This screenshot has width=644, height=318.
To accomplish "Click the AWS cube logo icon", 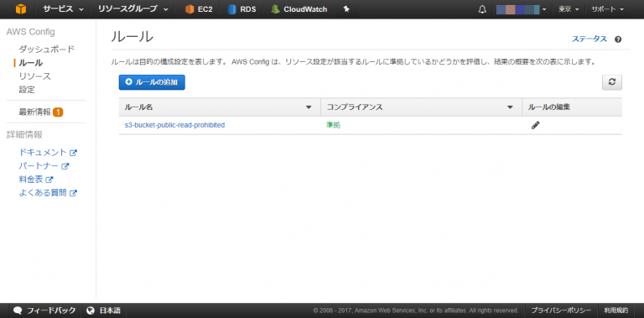I will tap(20, 9).
